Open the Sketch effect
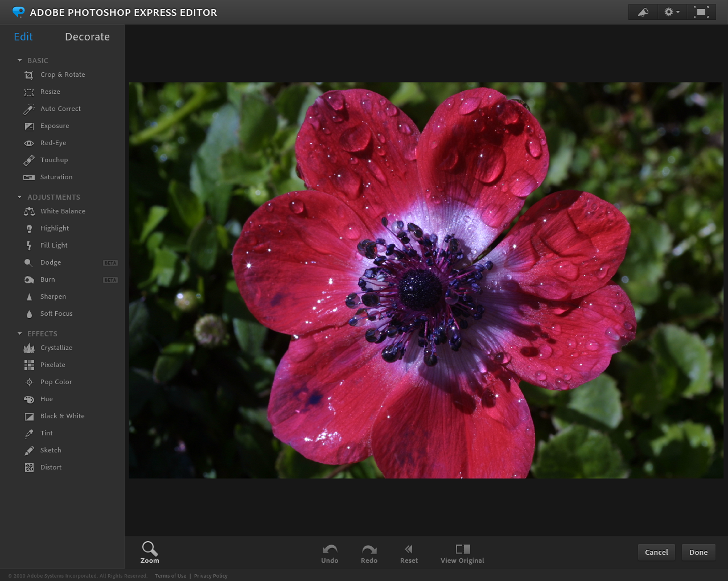728x581 pixels. (50, 450)
